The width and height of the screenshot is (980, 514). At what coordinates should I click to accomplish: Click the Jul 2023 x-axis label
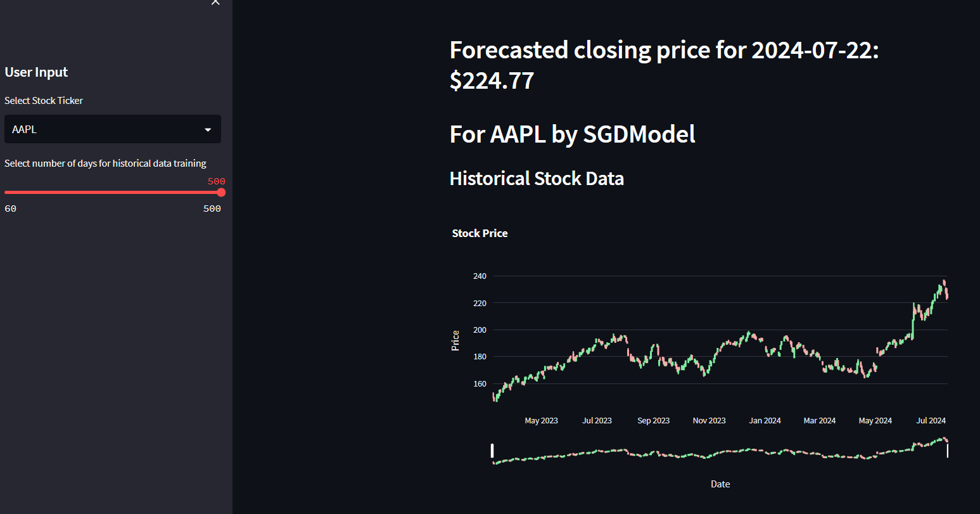597,421
